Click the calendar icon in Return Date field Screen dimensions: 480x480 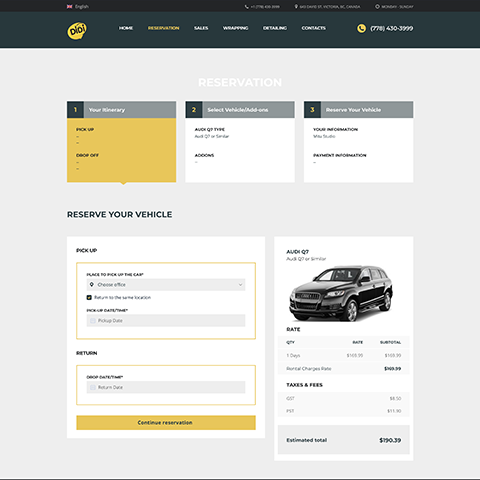coord(93,387)
